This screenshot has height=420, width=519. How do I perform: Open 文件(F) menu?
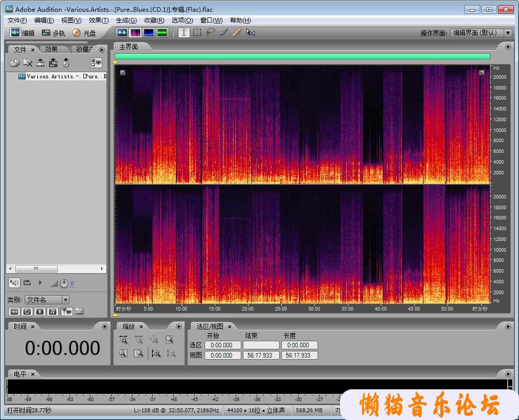pos(17,20)
